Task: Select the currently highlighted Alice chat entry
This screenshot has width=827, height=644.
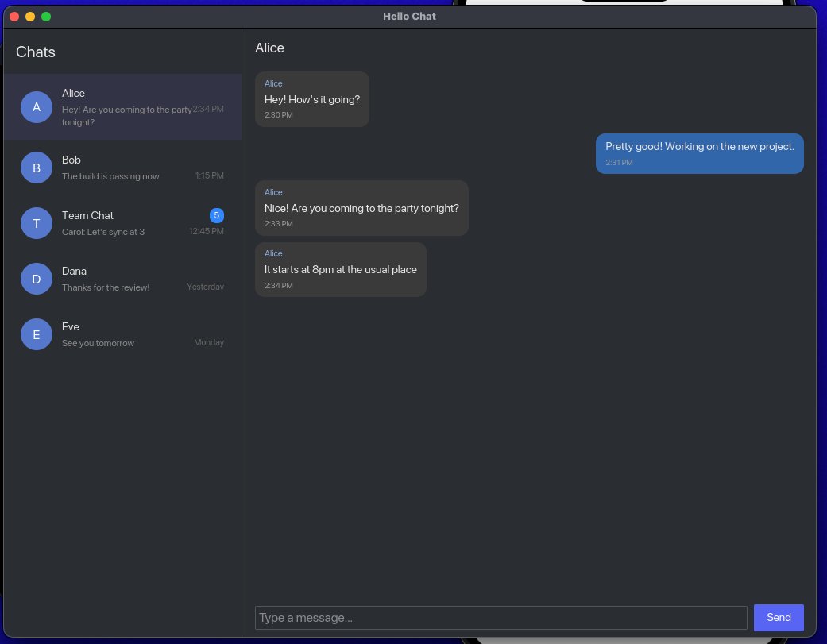Action: tap(123, 106)
